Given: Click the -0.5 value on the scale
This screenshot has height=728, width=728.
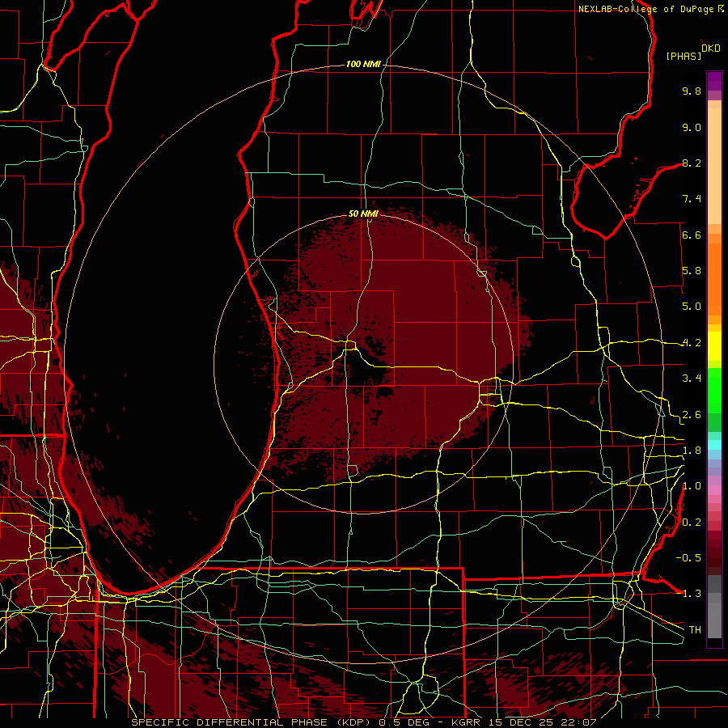Looking at the screenshot, I should tap(688, 558).
